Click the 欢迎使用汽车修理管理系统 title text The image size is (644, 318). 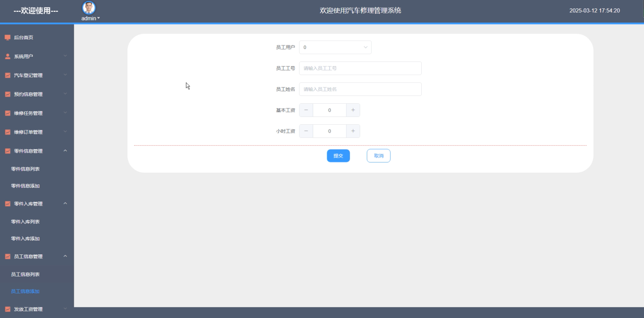[360, 10]
